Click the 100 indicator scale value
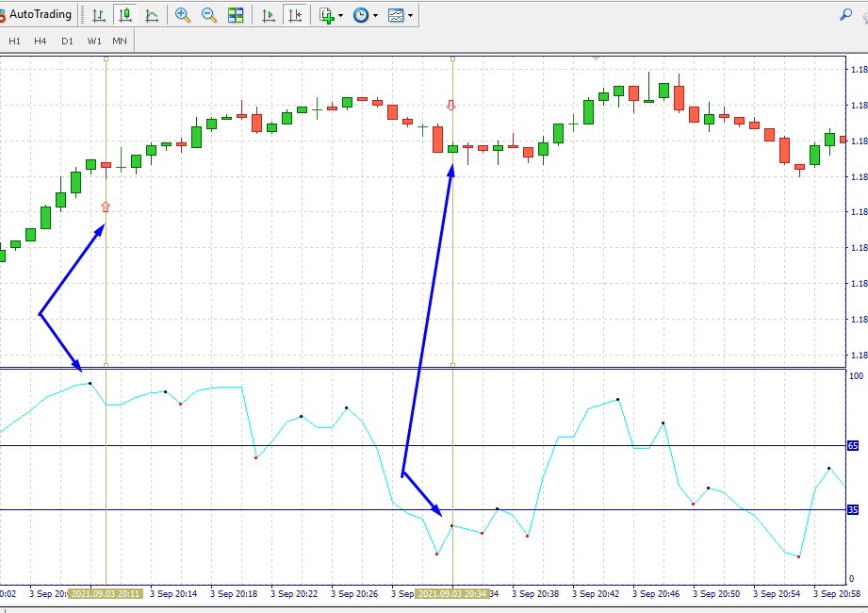Screen dimensions: 868x613 pyautogui.click(x=856, y=376)
